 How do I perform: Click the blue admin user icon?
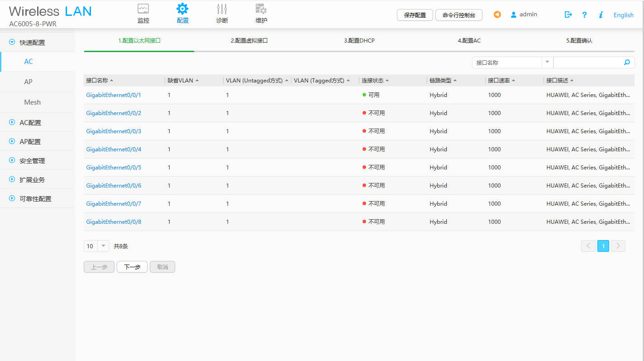point(513,14)
